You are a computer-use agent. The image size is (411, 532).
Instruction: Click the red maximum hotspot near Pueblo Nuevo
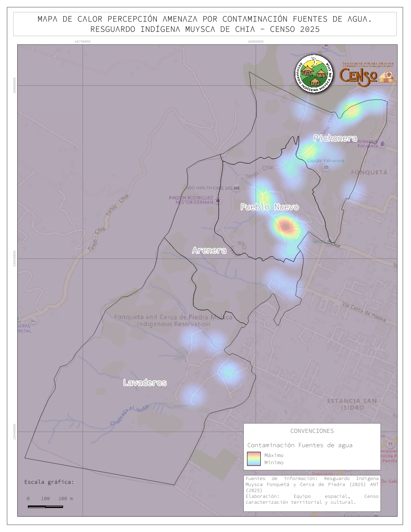[x=285, y=227]
